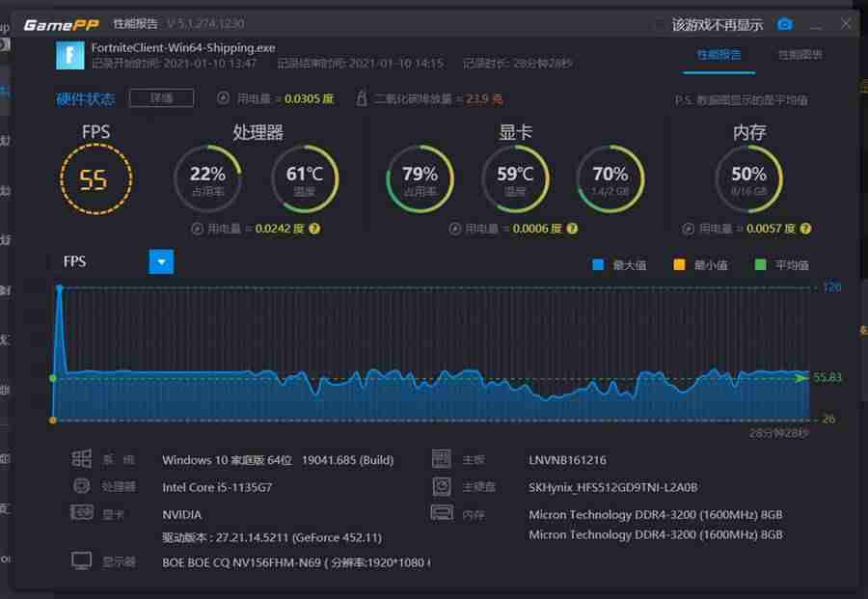Image resolution: width=868 pixels, height=599 pixels.
Task: Click the SKHynix_HFS512GD9TNI-L2A0B disk text
Action: click(x=612, y=487)
